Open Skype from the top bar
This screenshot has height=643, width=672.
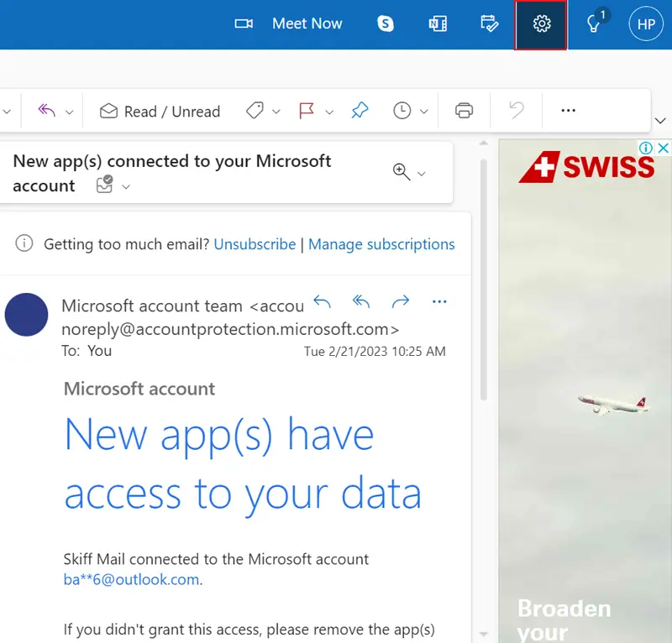coord(386,24)
